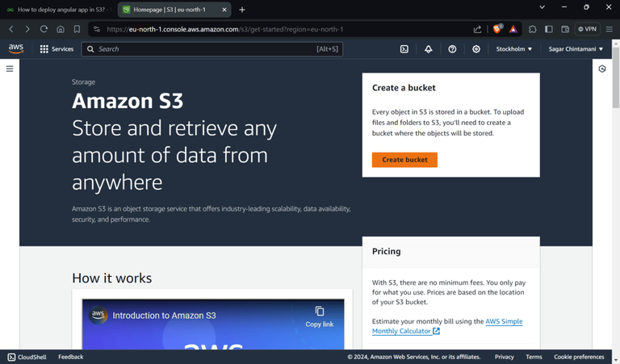Select the Homepage S3 eu-north-1 tab
Viewport: 620px width, 364px height.
170,10
